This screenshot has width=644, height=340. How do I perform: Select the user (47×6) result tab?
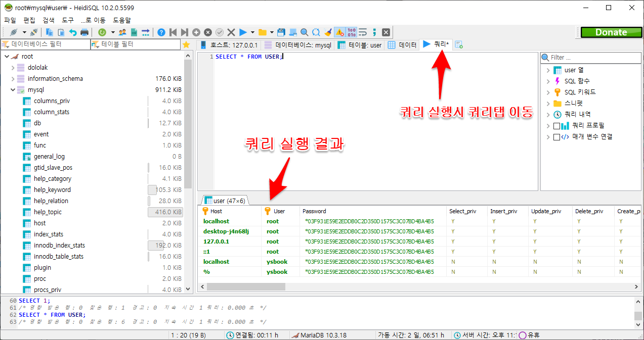pos(225,201)
